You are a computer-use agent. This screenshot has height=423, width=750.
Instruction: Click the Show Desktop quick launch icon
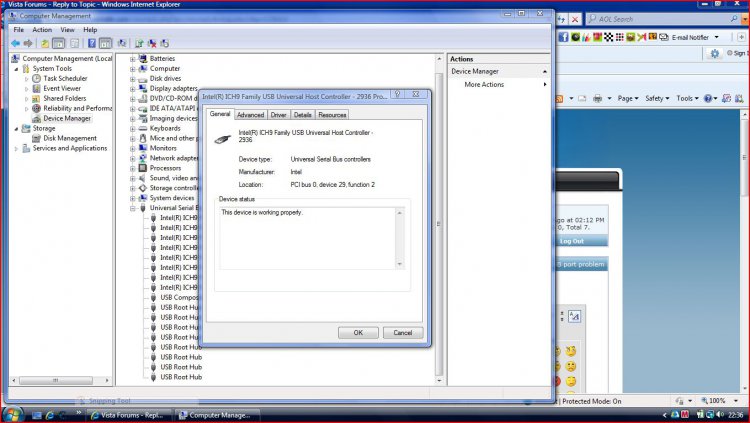point(37,415)
